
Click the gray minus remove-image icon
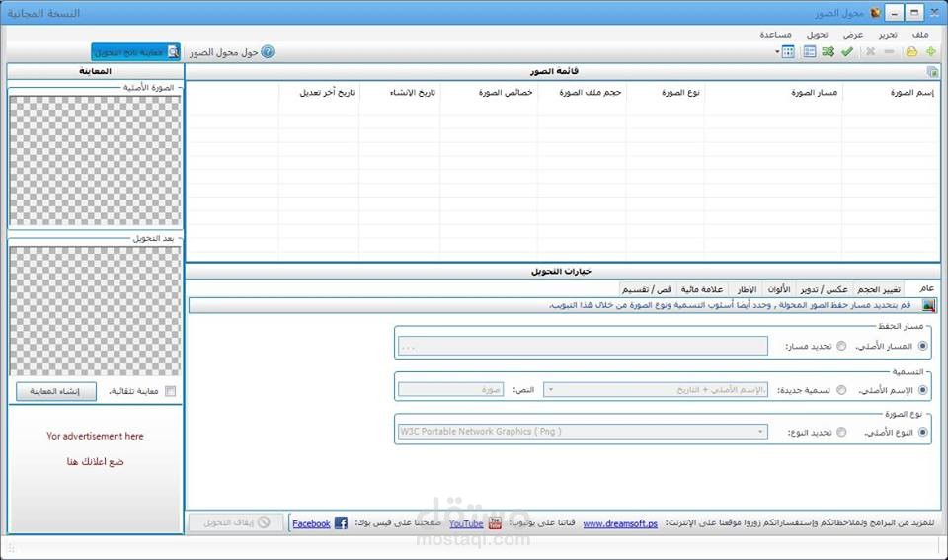pos(889,52)
